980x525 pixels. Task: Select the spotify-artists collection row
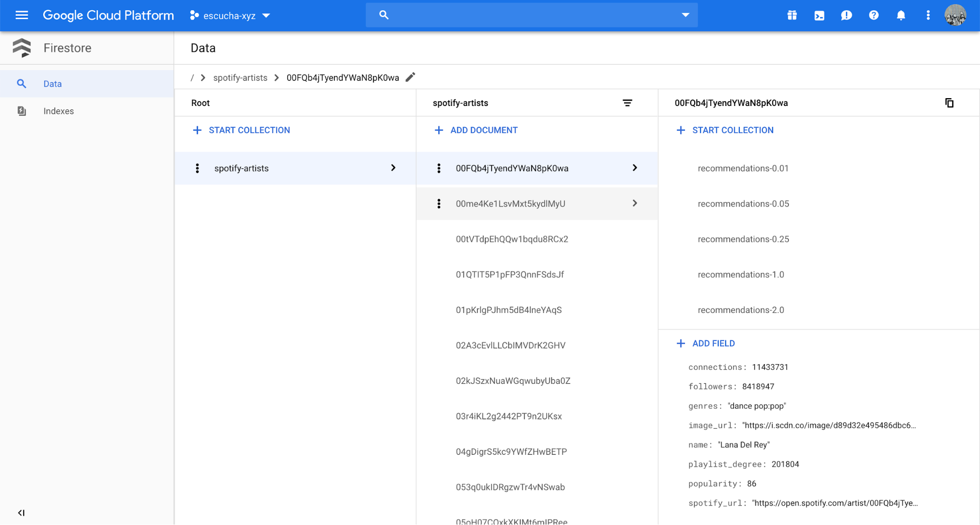(x=295, y=168)
